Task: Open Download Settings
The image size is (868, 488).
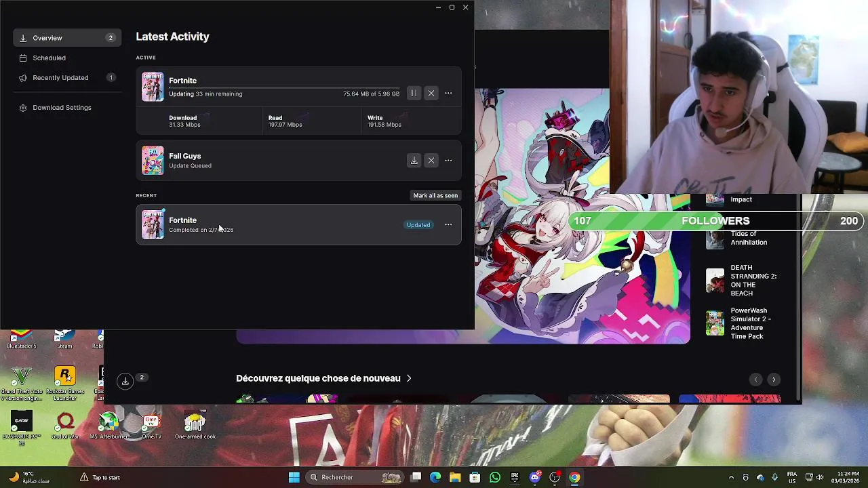Action: pyautogui.click(x=67, y=107)
